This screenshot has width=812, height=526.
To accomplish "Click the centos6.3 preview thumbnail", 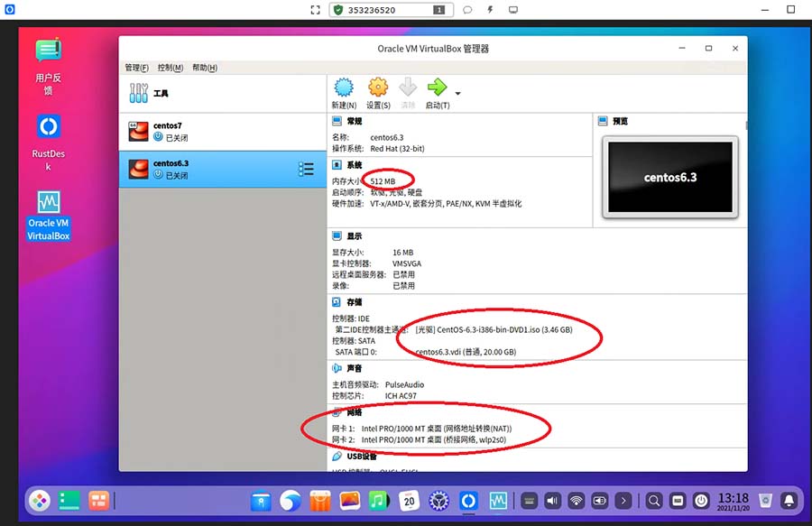I will coord(670,177).
